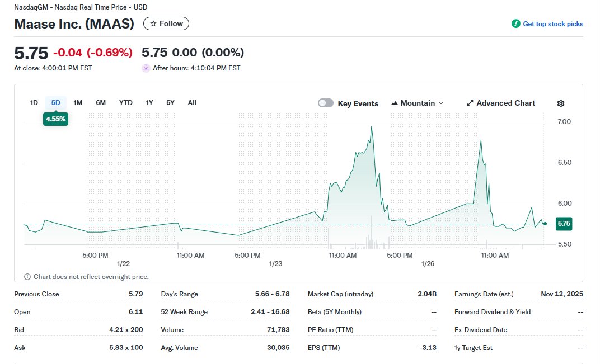Open the Get top stock picks link
Viewport: 600px width, 364px height.
(x=553, y=23)
